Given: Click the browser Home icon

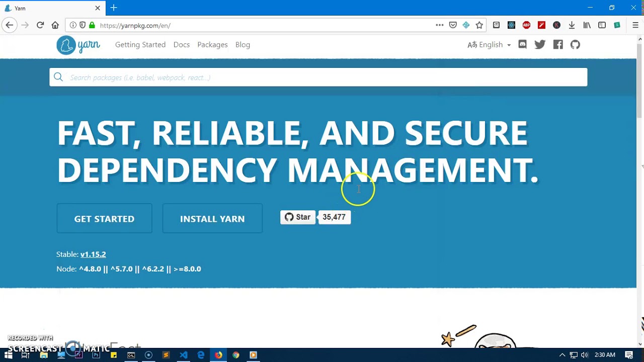Looking at the screenshot, I should pos(55,25).
